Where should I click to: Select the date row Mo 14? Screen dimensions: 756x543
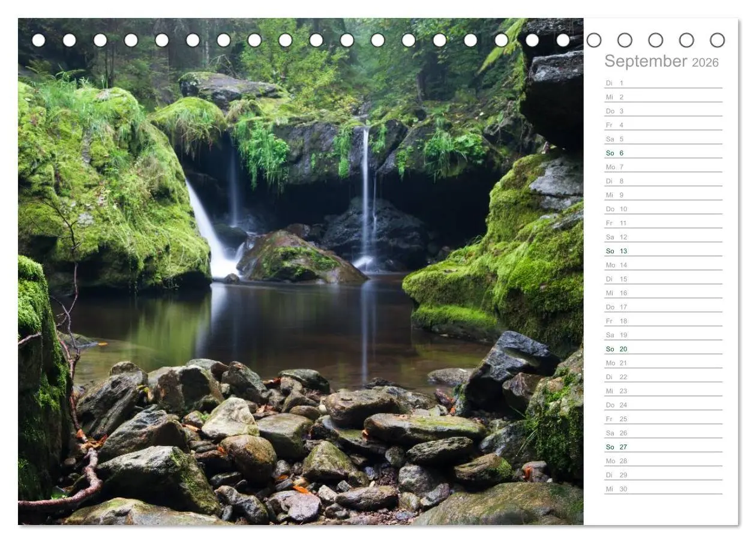tap(663, 265)
